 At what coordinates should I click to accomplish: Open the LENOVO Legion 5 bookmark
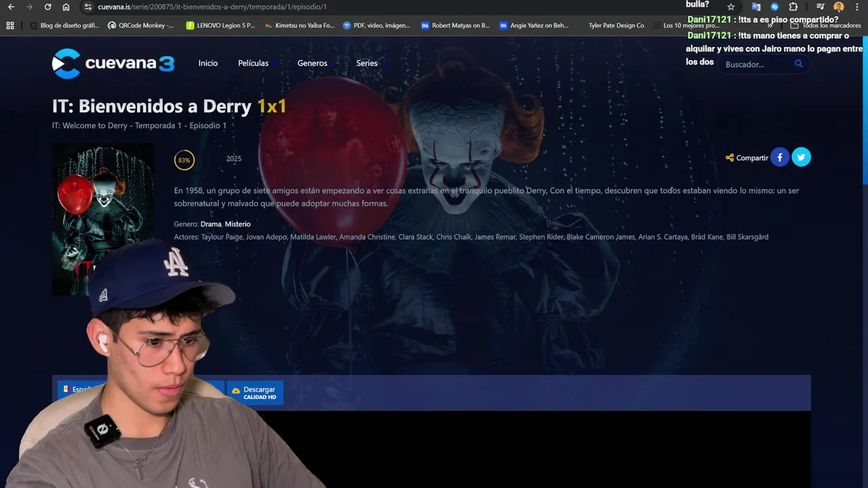pyautogui.click(x=220, y=26)
